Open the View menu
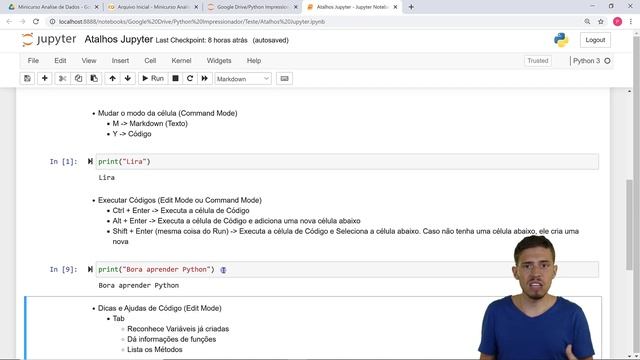This screenshot has height=360, width=640. (89, 60)
